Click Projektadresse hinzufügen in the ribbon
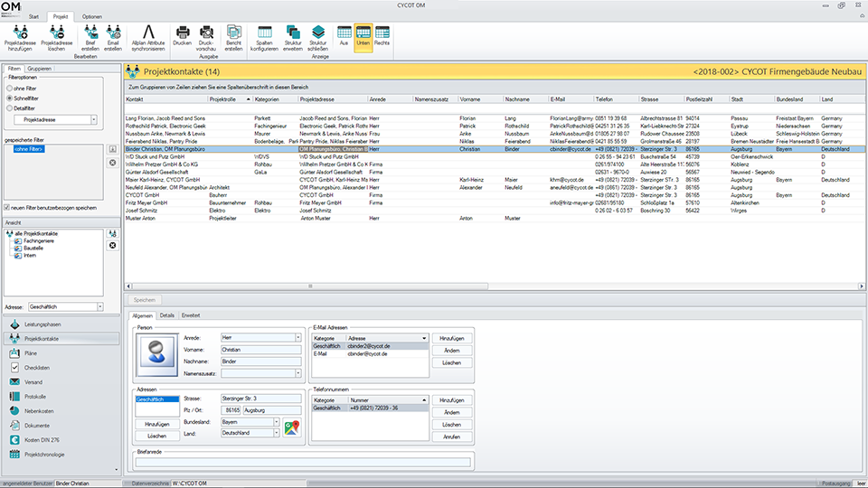 (x=20, y=34)
